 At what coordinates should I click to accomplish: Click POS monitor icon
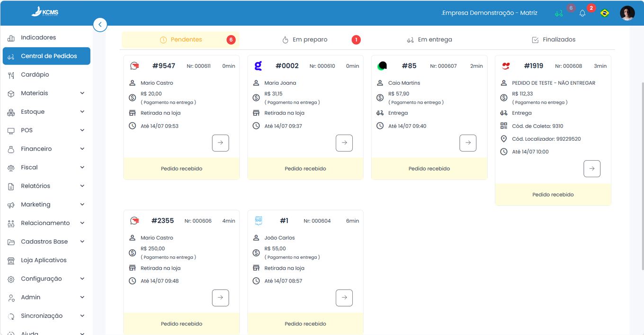click(11, 130)
